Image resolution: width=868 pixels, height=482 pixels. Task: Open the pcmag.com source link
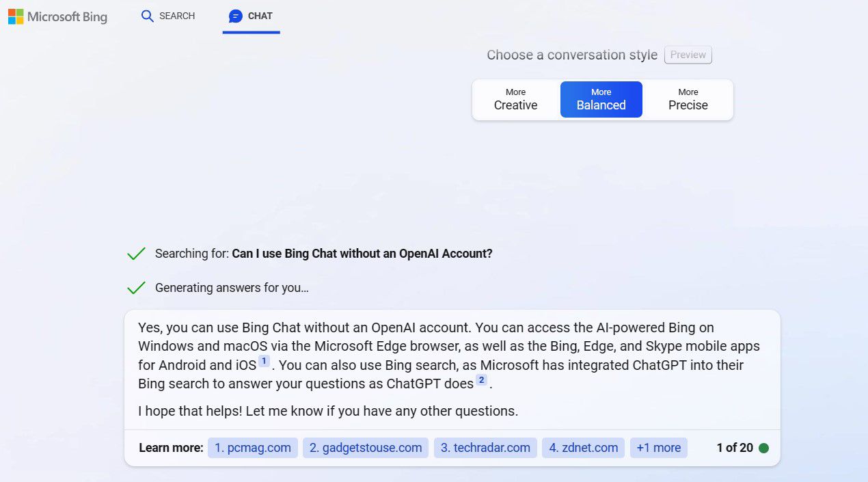point(253,448)
